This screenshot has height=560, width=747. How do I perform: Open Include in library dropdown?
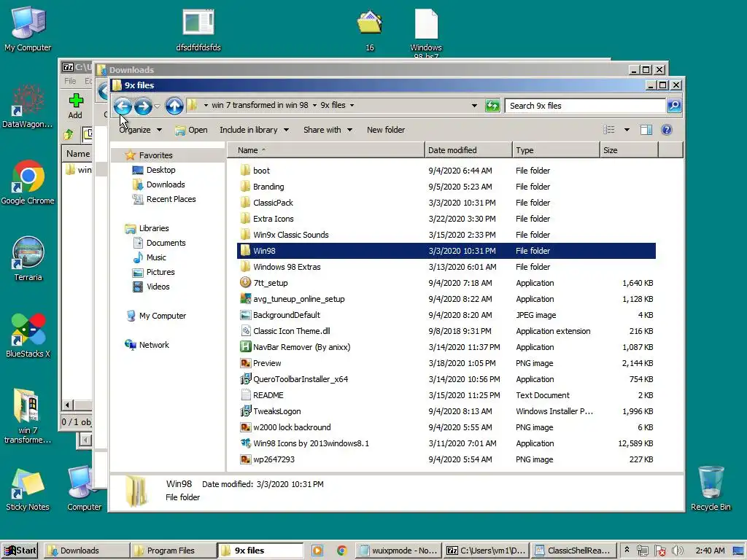point(254,130)
